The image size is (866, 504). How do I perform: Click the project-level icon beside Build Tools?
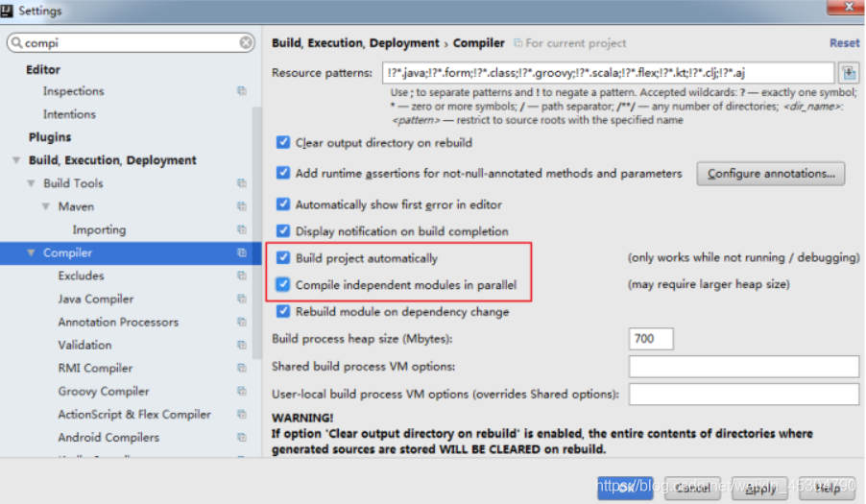pyautogui.click(x=242, y=182)
